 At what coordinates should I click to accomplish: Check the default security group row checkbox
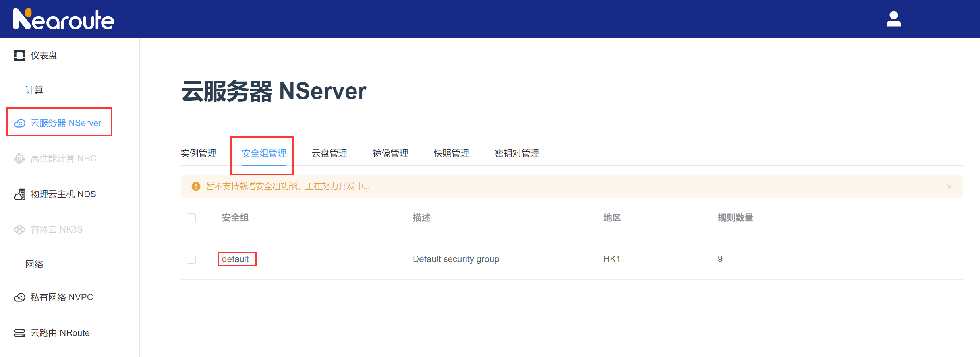pos(191,259)
